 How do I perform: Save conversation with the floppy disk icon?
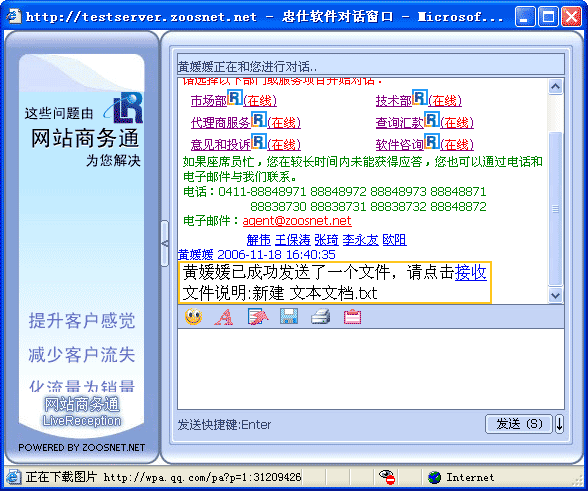pos(289,317)
